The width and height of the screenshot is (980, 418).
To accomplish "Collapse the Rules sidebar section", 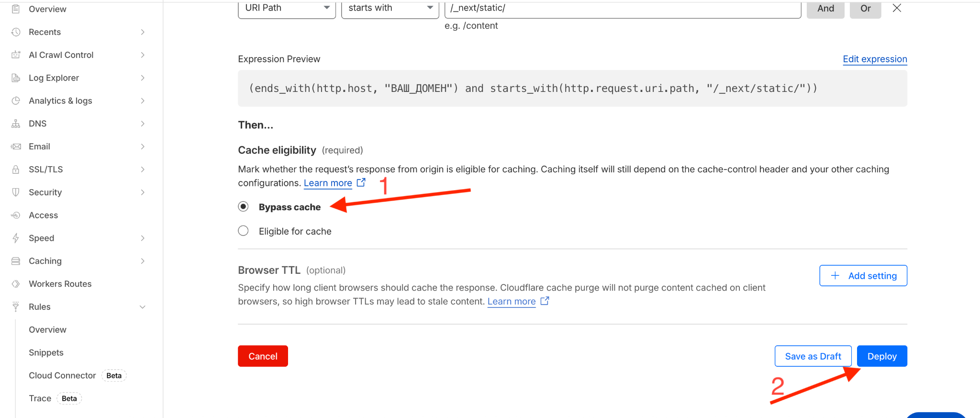I will click(x=142, y=307).
